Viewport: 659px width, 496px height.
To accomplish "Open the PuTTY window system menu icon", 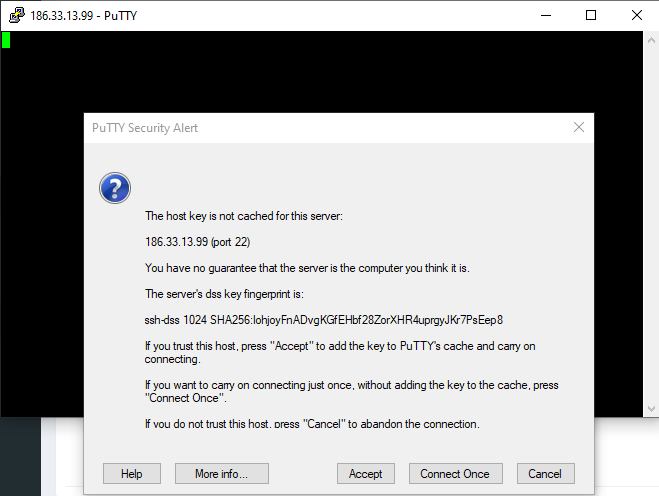I will click(x=16, y=15).
